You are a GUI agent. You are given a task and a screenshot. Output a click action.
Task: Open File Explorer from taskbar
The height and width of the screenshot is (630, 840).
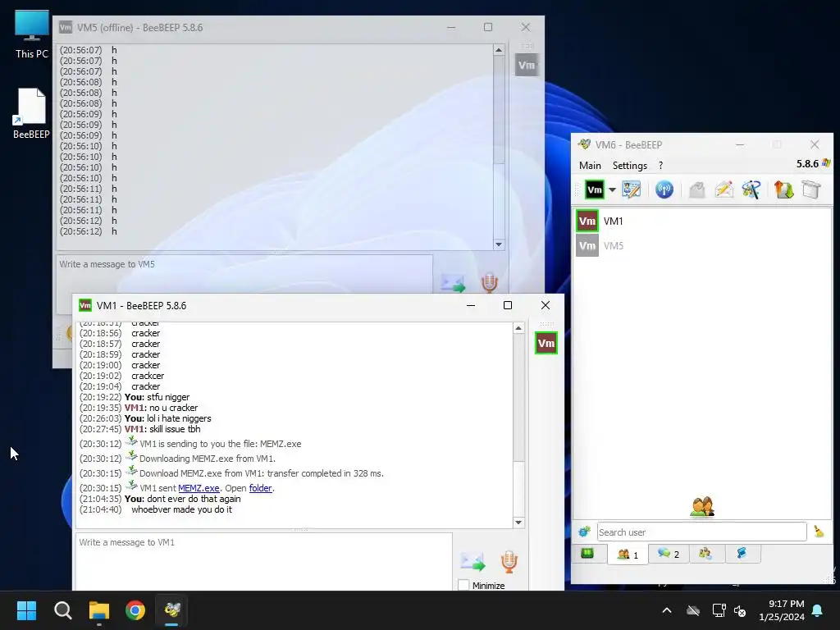click(99, 610)
